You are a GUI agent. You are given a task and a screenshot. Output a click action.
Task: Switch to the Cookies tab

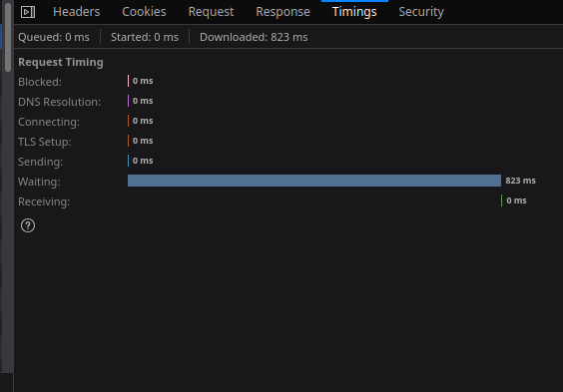click(144, 12)
